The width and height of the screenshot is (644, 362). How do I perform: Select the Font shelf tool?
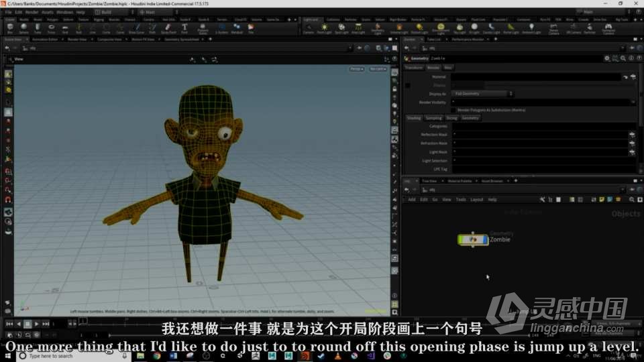point(184,28)
